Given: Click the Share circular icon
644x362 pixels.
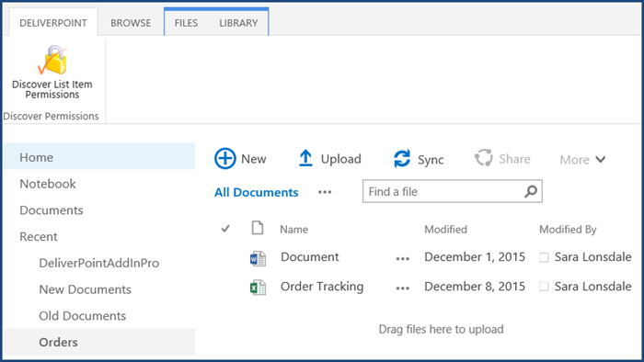Looking at the screenshot, I should (x=483, y=157).
